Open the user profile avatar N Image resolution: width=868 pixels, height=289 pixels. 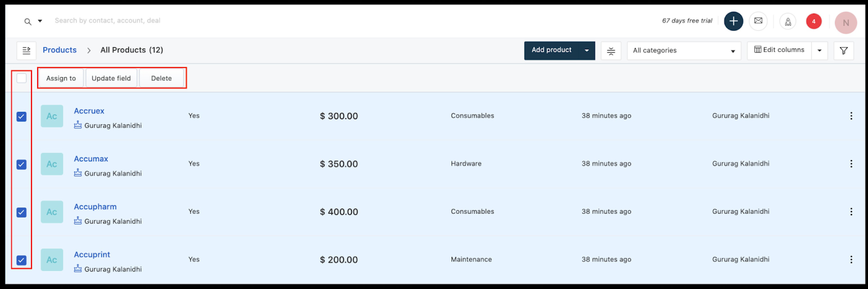point(845,23)
